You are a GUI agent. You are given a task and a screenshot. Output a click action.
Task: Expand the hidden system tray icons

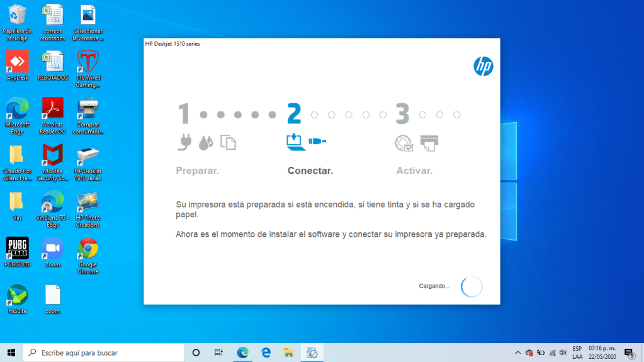[x=518, y=353]
